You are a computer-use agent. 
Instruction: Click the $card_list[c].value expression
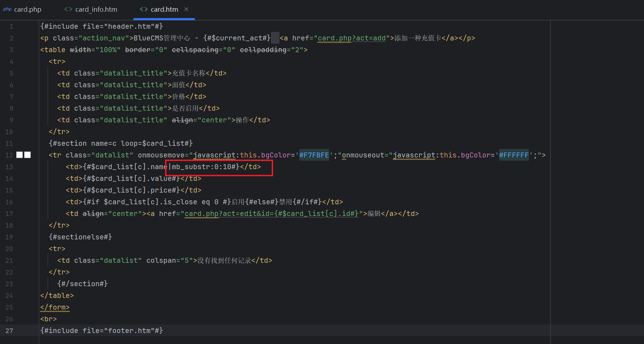(131, 178)
